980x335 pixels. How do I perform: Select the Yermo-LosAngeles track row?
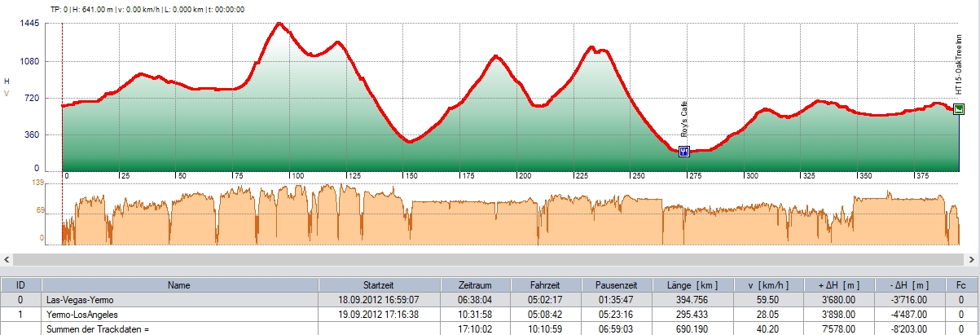click(178, 313)
